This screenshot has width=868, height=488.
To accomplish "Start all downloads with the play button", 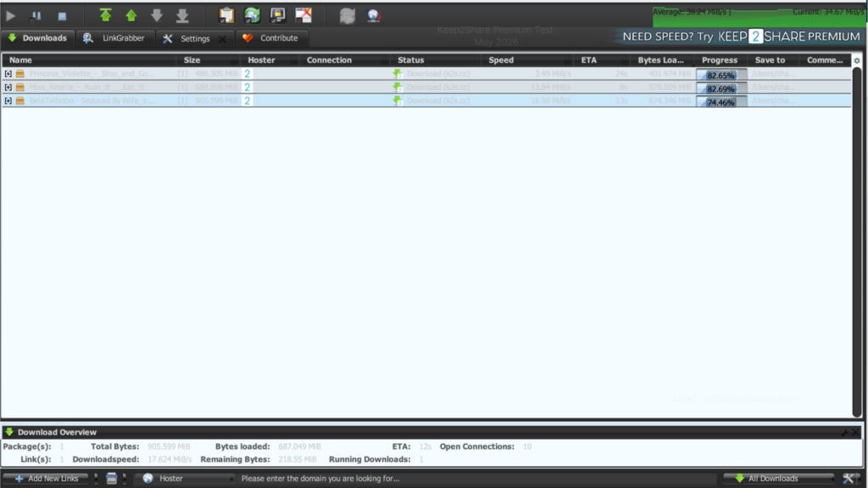I will [x=10, y=15].
